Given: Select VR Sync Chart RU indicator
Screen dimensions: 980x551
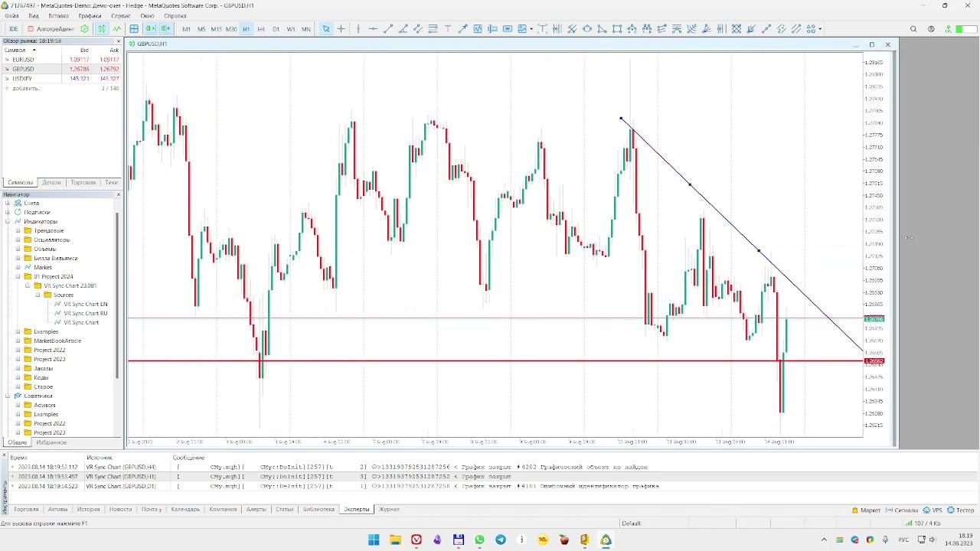Looking at the screenshot, I should click(85, 314).
